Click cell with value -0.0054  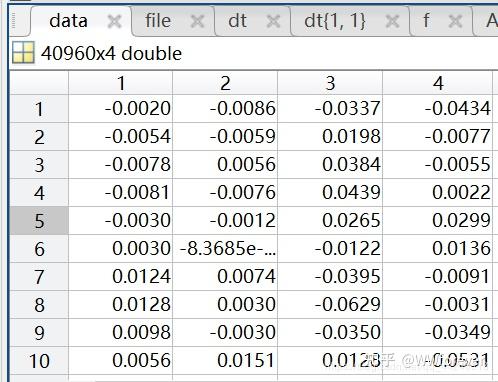tap(121, 137)
